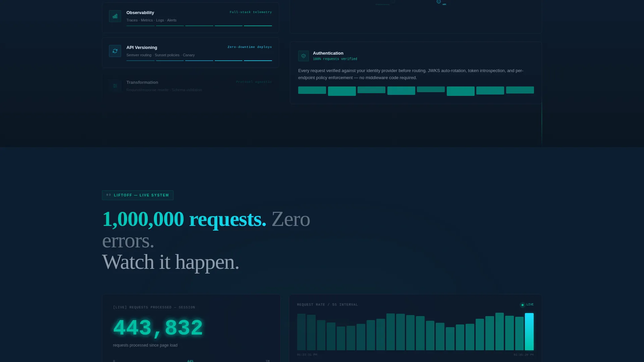Click the "1,000,000 requests." headline
Viewport: 644px width, 362px height.
184,219
